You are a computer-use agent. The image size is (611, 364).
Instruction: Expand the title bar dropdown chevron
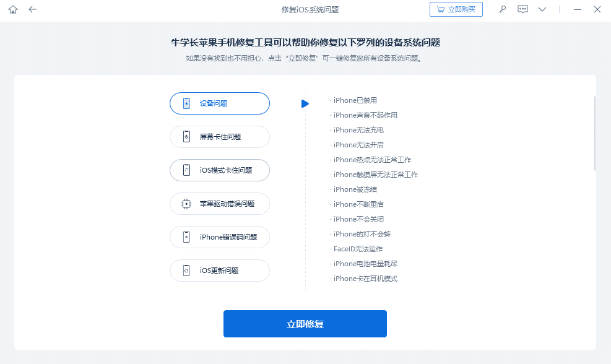(x=542, y=9)
